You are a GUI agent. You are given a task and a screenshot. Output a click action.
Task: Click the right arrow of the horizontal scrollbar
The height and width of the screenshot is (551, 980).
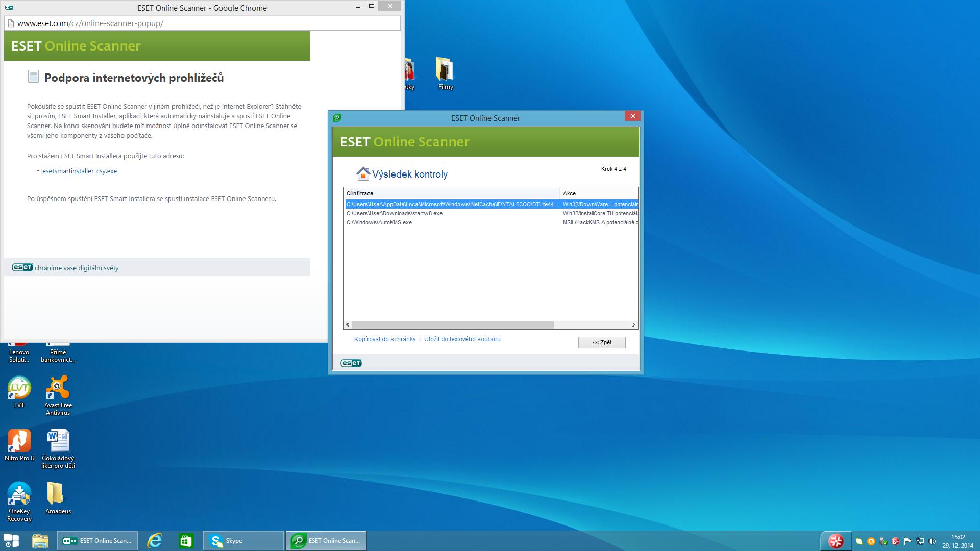[633, 325]
